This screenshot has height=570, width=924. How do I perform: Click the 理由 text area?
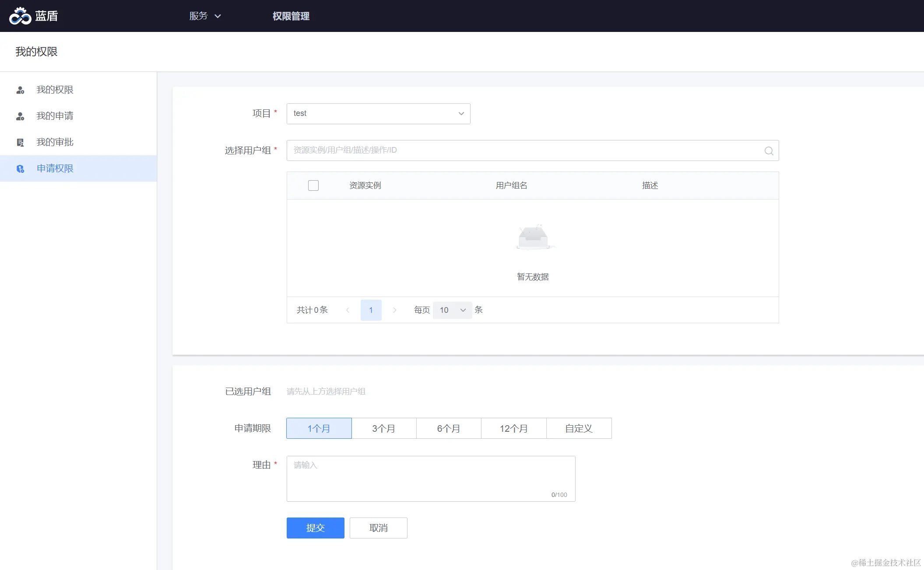(x=431, y=478)
